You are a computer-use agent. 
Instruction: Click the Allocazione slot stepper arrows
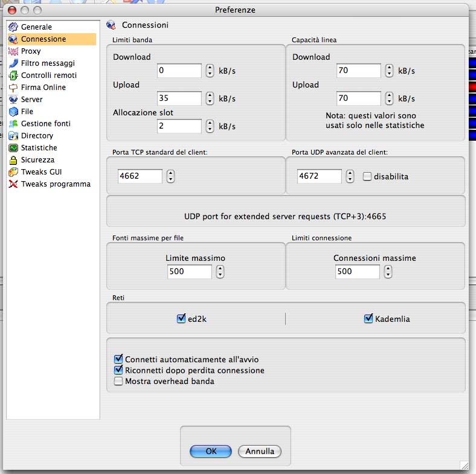210,126
